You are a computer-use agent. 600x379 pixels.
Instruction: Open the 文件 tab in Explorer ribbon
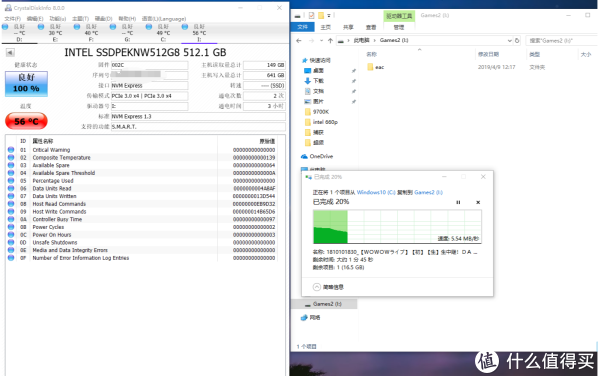[302, 27]
